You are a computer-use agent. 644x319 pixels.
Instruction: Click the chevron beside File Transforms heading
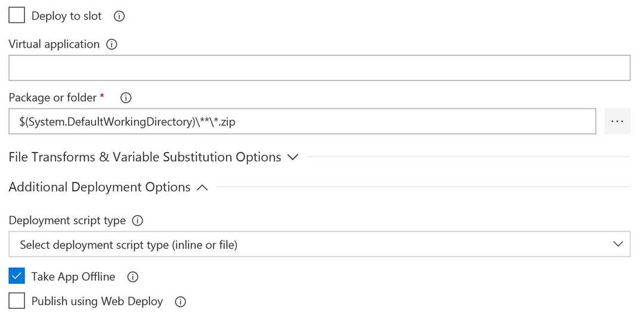point(292,157)
